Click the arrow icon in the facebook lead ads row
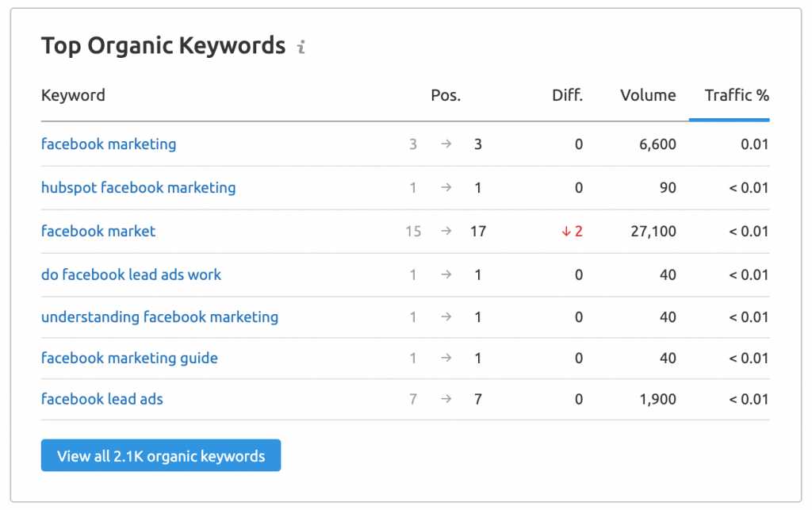 (446, 399)
